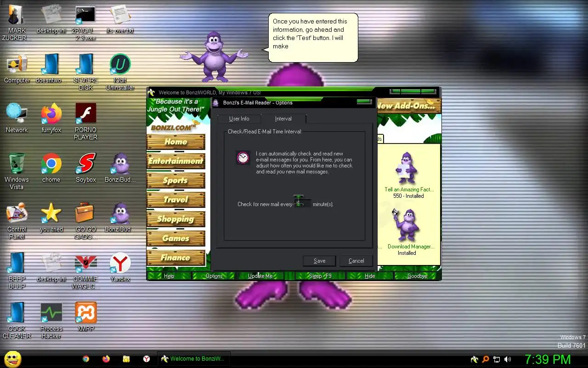This screenshot has width=588, height=368.
Task: Open Firefox from the taskbar
Action: click(x=106, y=359)
